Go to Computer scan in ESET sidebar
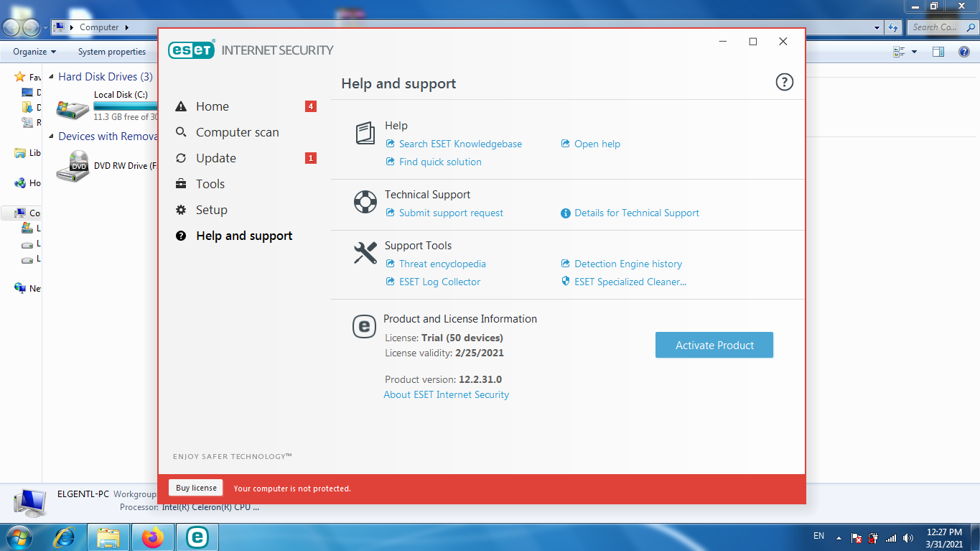Image resolution: width=980 pixels, height=551 pixels. [x=238, y=132]
